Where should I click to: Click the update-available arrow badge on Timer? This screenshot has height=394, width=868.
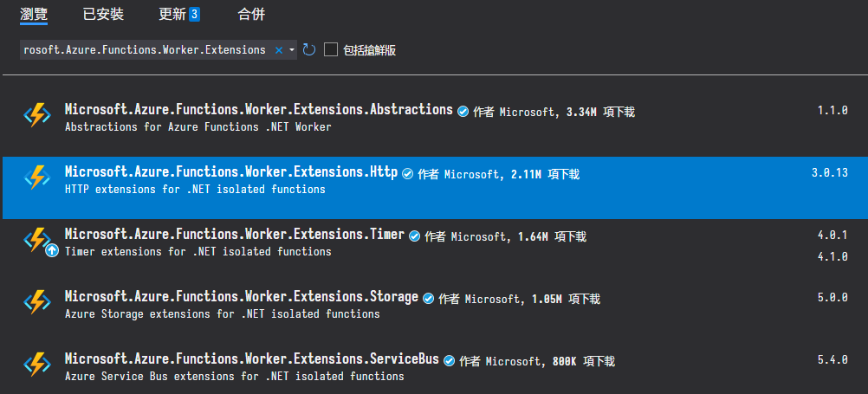point(52,251)
